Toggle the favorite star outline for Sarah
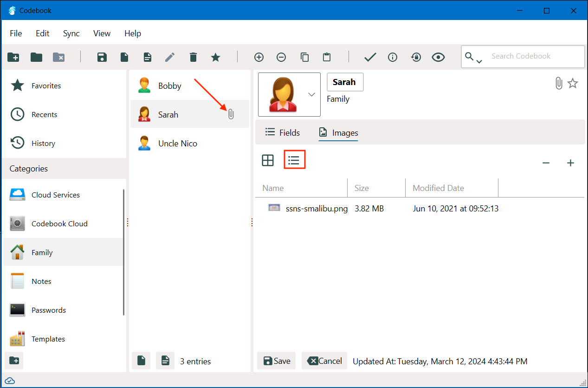The image size is (588, 388). coord(573,83)
